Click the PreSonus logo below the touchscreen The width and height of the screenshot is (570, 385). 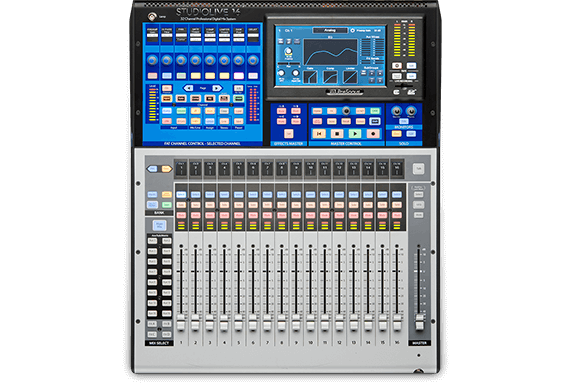click(x=344, y=92)
